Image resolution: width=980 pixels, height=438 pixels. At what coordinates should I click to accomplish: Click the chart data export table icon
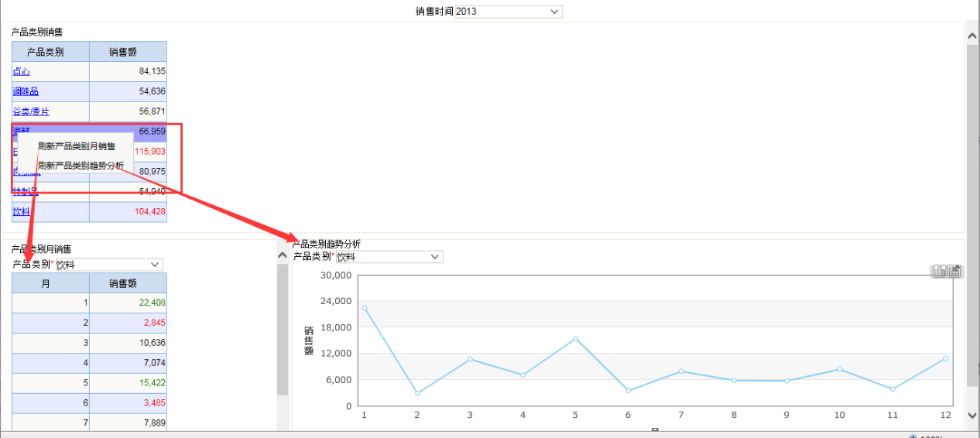pyautogui.click(x=954, y=271)
